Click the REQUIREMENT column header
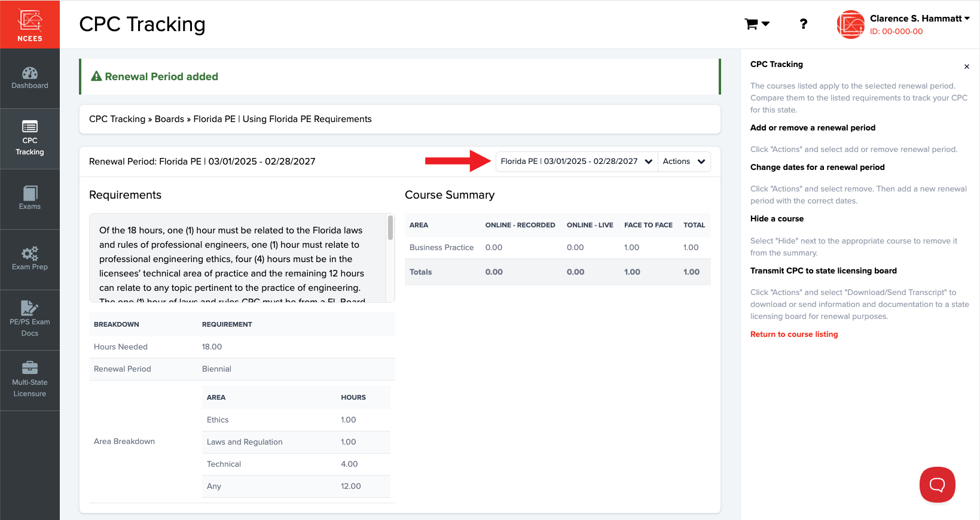This screenshot has width=980, height=520. pyautogui.click(x=227, y=324)
